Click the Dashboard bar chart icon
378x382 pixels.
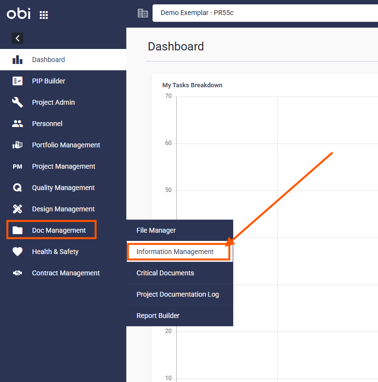[x=17, y=60]
